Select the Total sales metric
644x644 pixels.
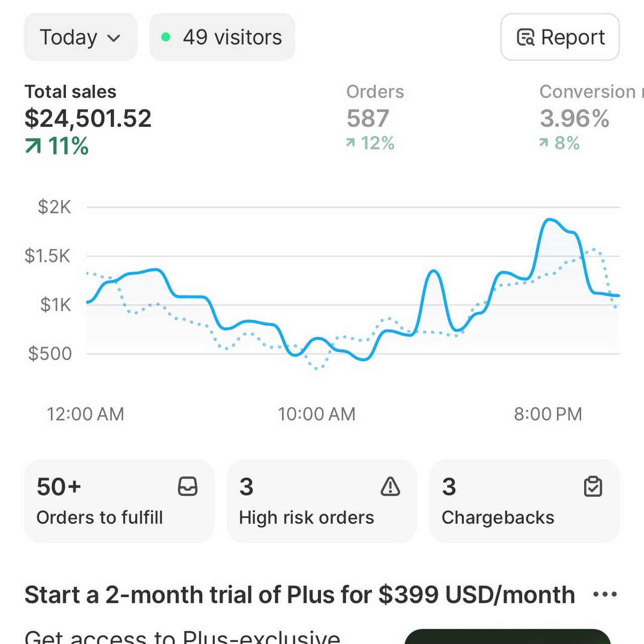point(88,119)
